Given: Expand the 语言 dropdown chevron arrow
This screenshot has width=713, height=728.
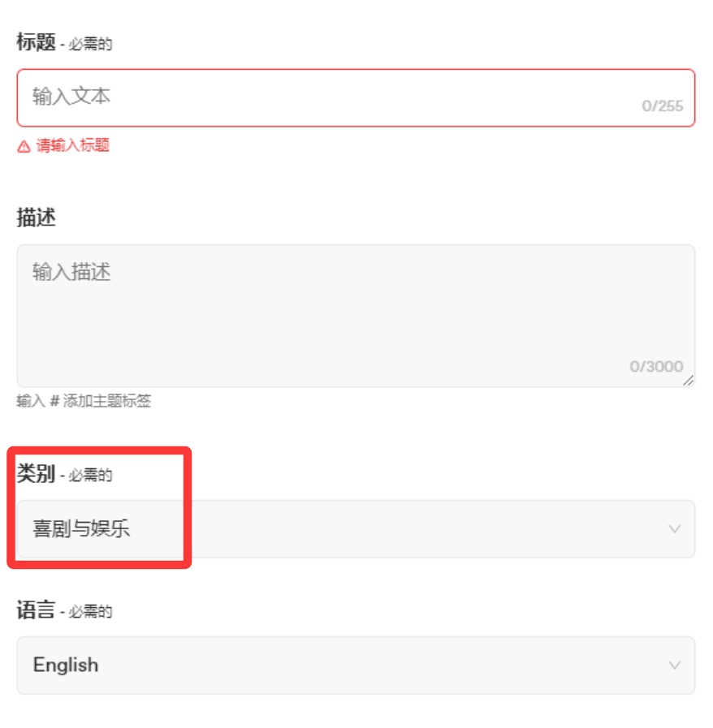Looking at the screenshot, I should pyautogui.click(x=674, y=666).
